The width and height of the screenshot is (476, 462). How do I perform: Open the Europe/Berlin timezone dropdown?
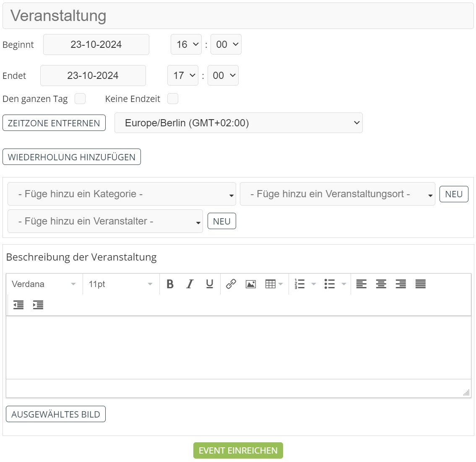238,123
